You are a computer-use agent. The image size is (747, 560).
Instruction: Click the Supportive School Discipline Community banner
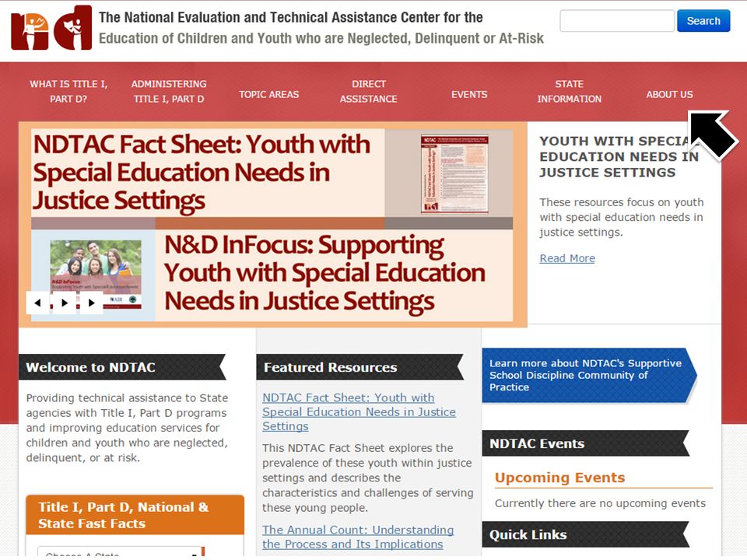tap(589, 375)
